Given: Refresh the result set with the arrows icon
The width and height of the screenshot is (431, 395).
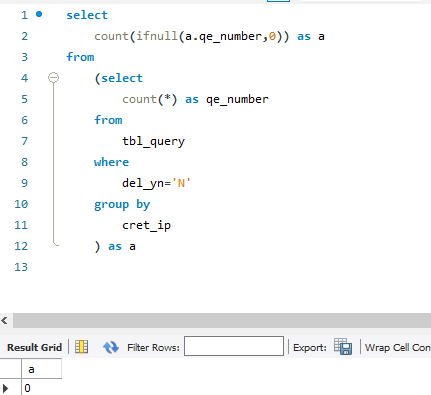Looking at the screenshot, I should coord(111,347).
